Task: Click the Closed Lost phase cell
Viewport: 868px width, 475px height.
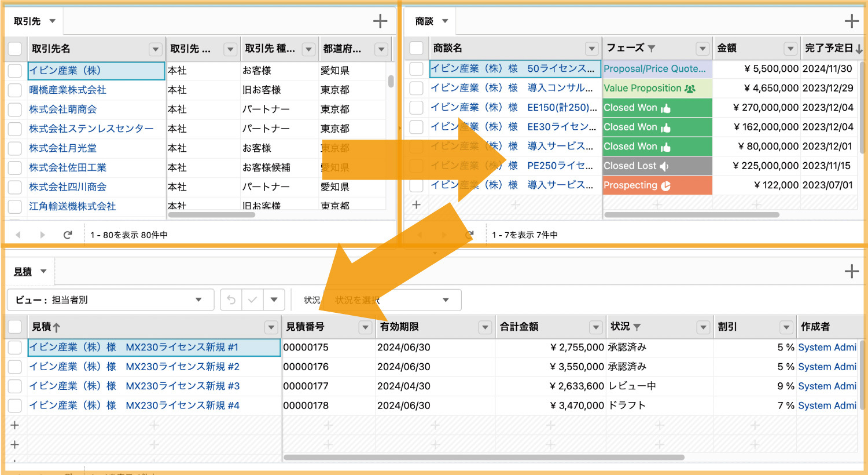Action: [657, 166]
